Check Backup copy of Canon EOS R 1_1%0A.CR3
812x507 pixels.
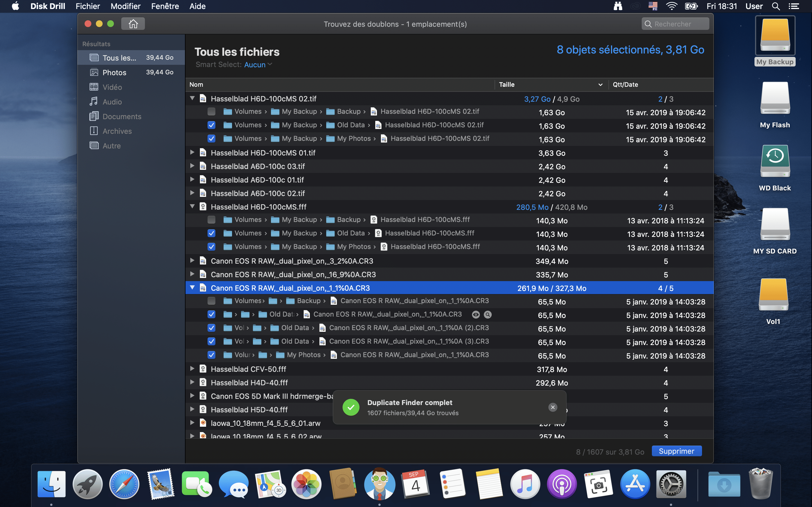[x=211, y=301]
